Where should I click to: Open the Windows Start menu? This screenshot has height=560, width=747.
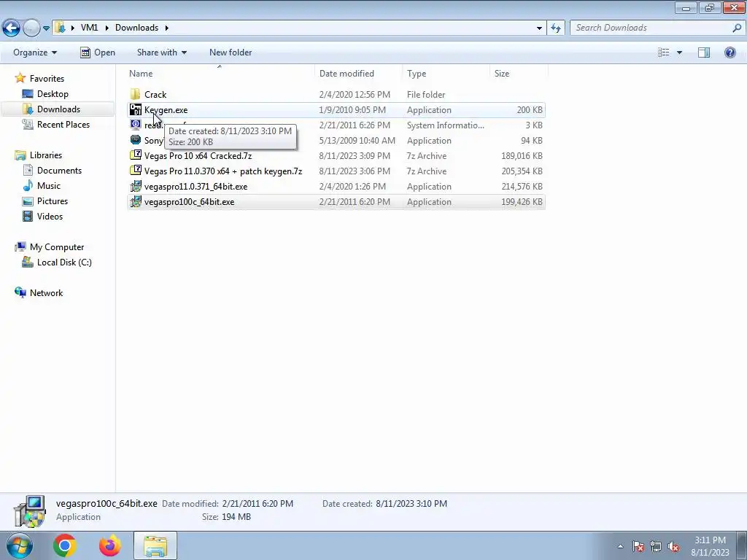tap(19, 545)
